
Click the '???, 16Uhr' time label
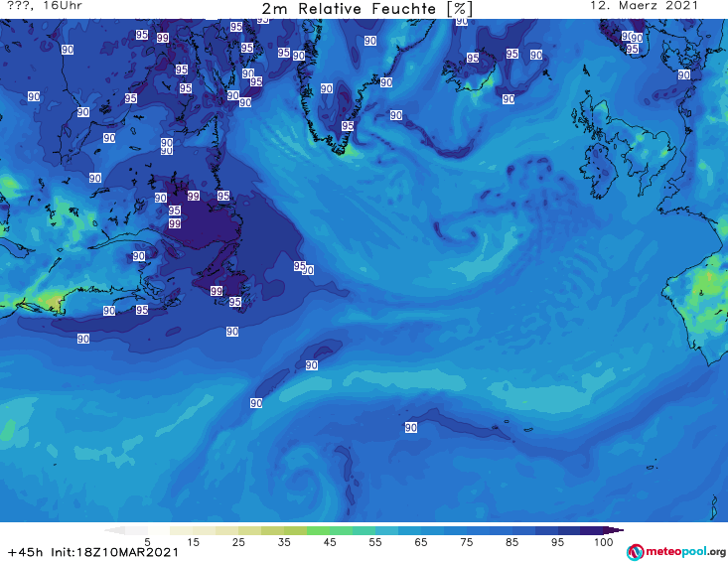pos(45,6)
